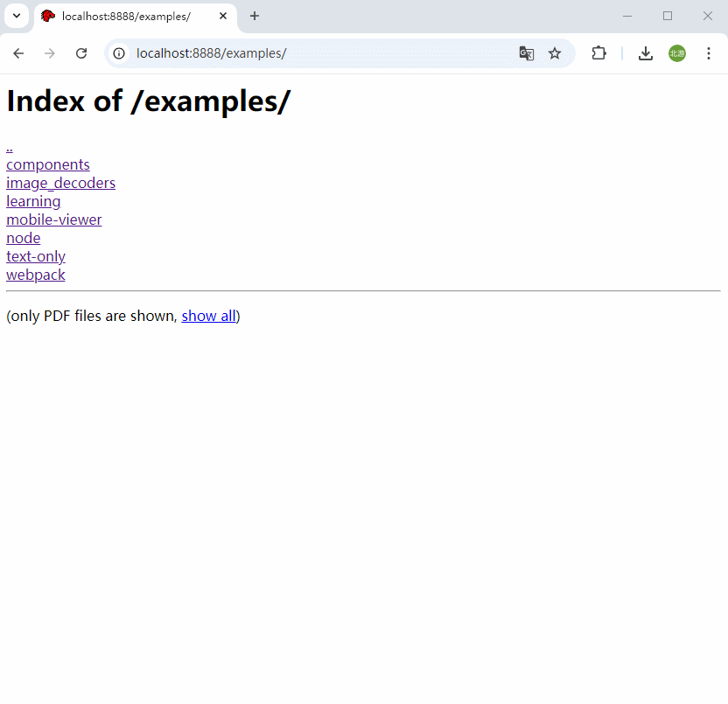Open the image_decoders folder link
The width and height of the screenshot is (728, 704).
(61, 183)
